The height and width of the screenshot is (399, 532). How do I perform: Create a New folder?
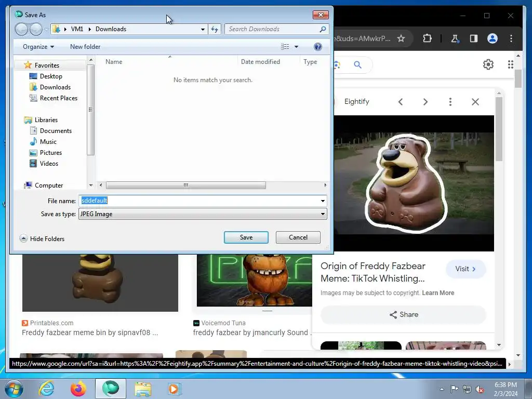pyautogui.click(x=85, y=47)
